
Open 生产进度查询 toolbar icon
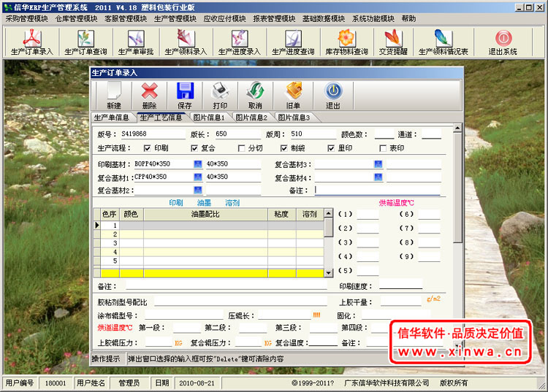pyautogui.click(x=293, y=42)
